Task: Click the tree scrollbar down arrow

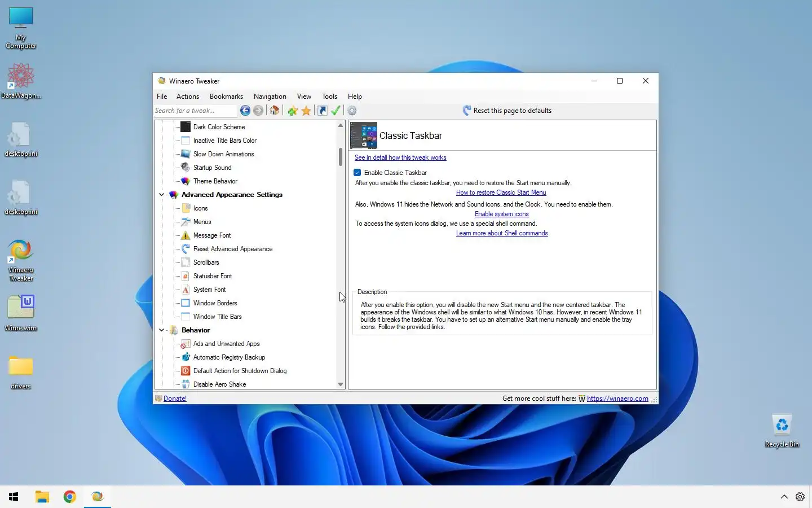Action: pyautogui.click(x=341, y=384)
